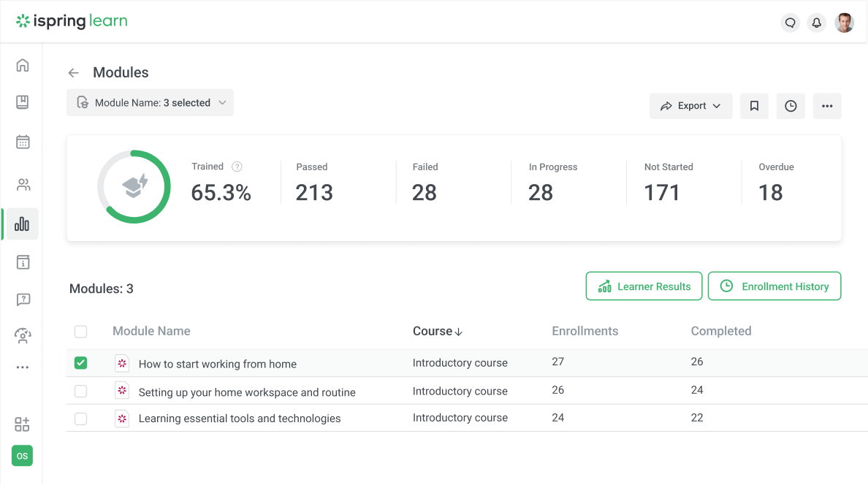Screen dimensions: 868x485
Task: Check the Setting up your home workspace row
Action: click(80, 390)
